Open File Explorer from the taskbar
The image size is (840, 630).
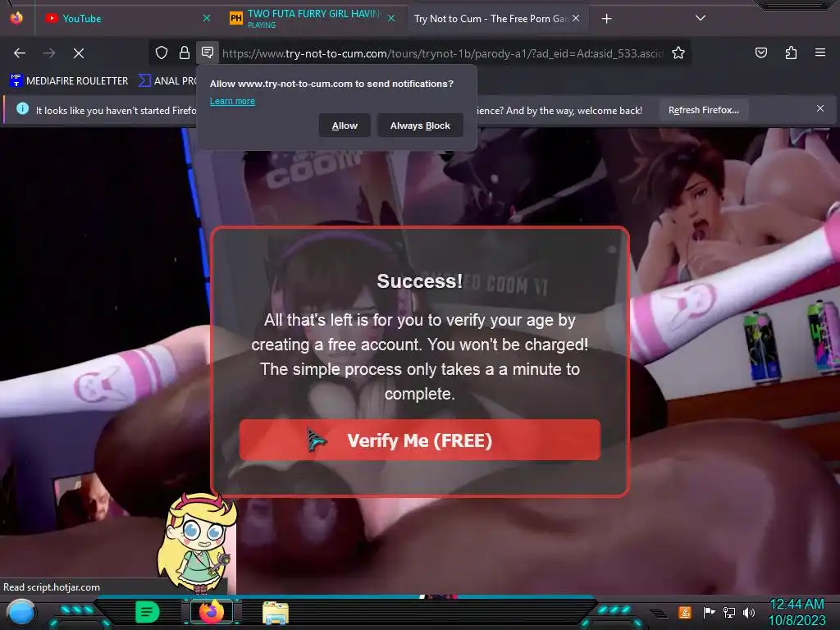(276, 612)
